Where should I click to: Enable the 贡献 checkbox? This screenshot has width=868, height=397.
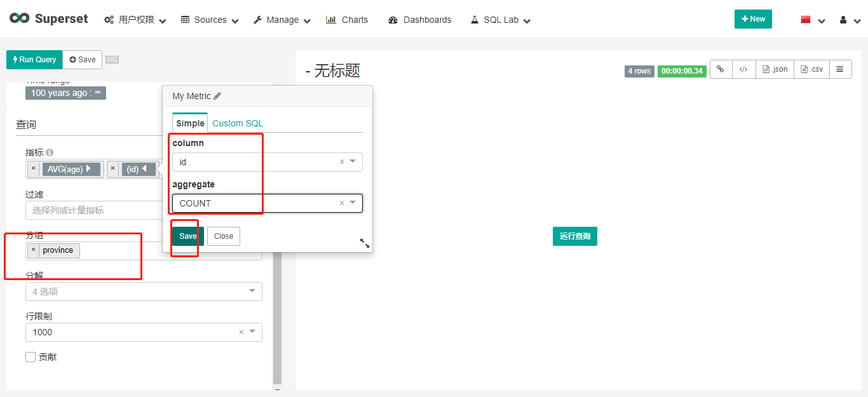coord(31,356)
